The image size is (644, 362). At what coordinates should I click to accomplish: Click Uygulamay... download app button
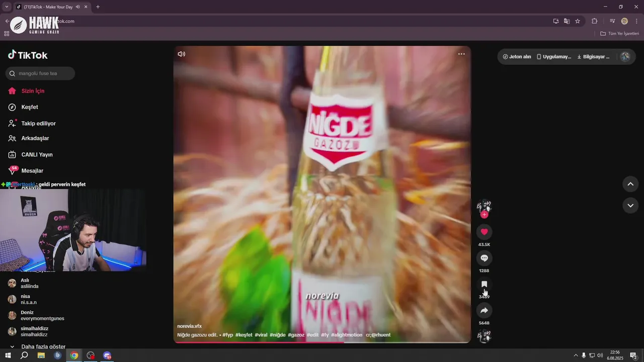tap(554, 57)
